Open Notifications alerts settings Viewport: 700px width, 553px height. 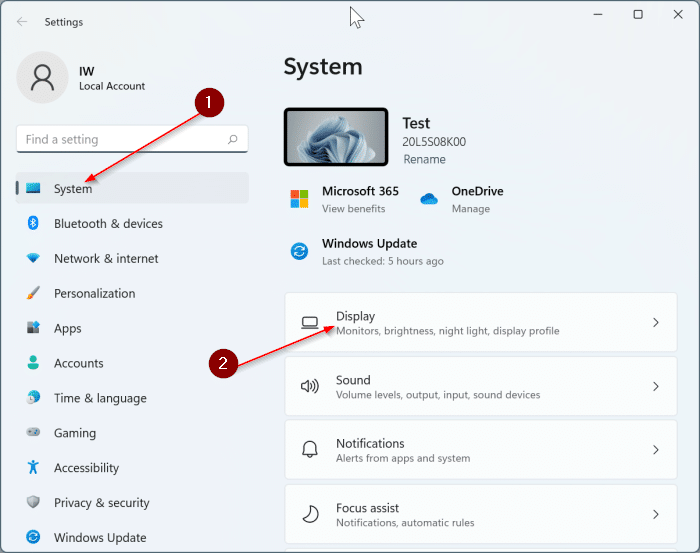[481, 449]
